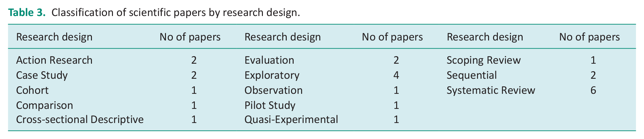Select the third Research design column header

485,37
